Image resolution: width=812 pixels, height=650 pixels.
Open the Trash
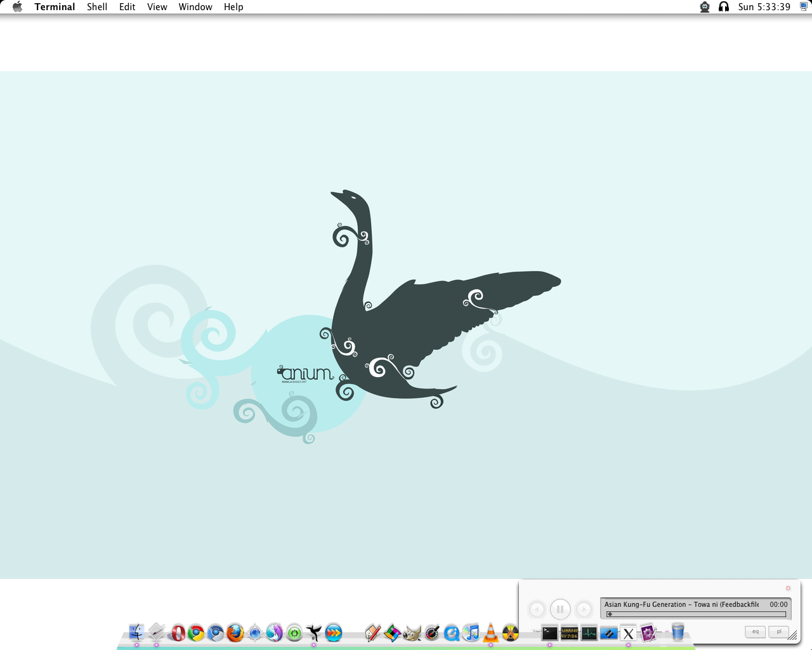[678, 632]
